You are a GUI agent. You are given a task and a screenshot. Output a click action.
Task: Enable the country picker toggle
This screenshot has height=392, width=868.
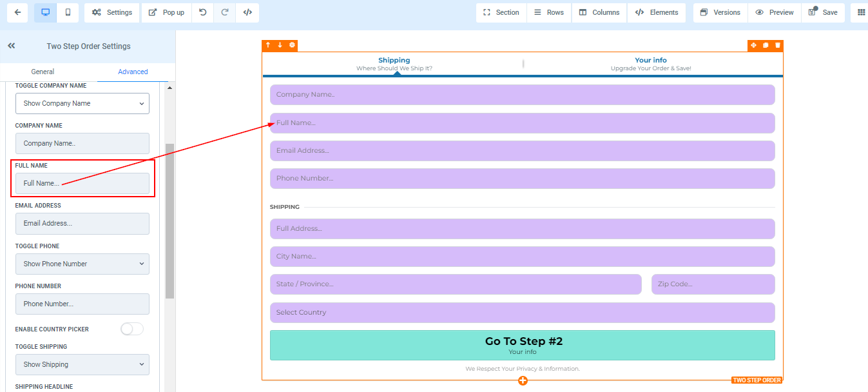coord(131,329)
